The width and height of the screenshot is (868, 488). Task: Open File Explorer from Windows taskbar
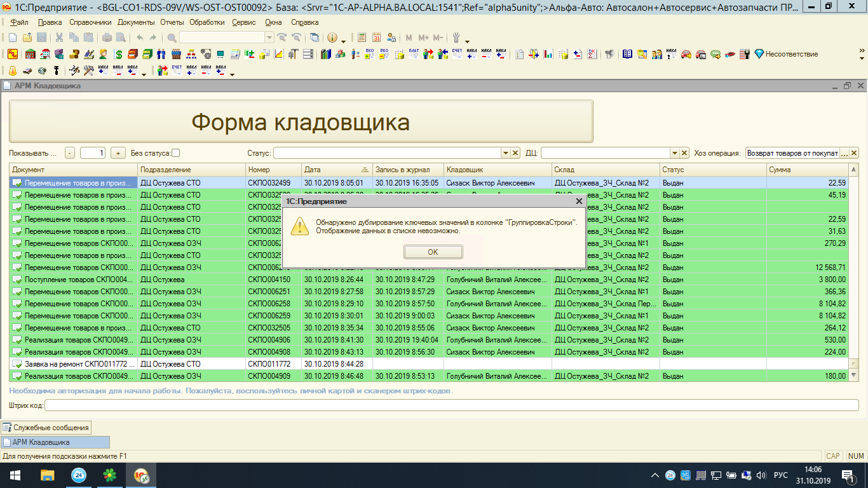pos(48,475)
